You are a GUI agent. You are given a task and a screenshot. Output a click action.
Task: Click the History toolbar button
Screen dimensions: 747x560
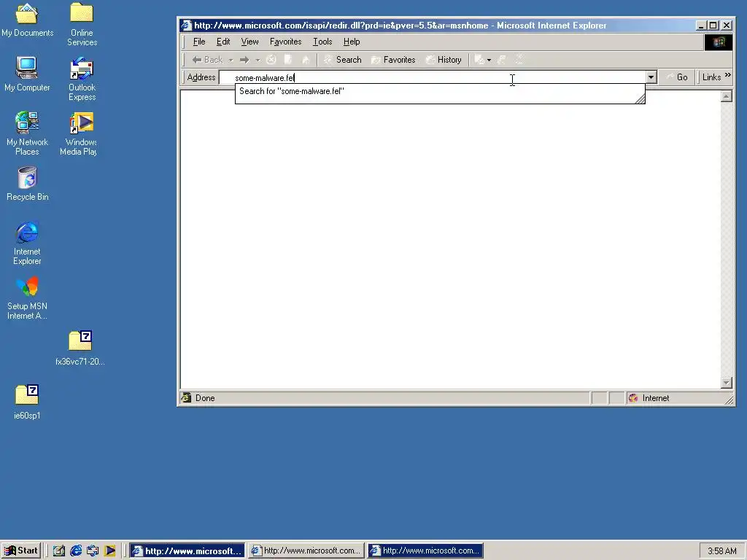point(444,60)
